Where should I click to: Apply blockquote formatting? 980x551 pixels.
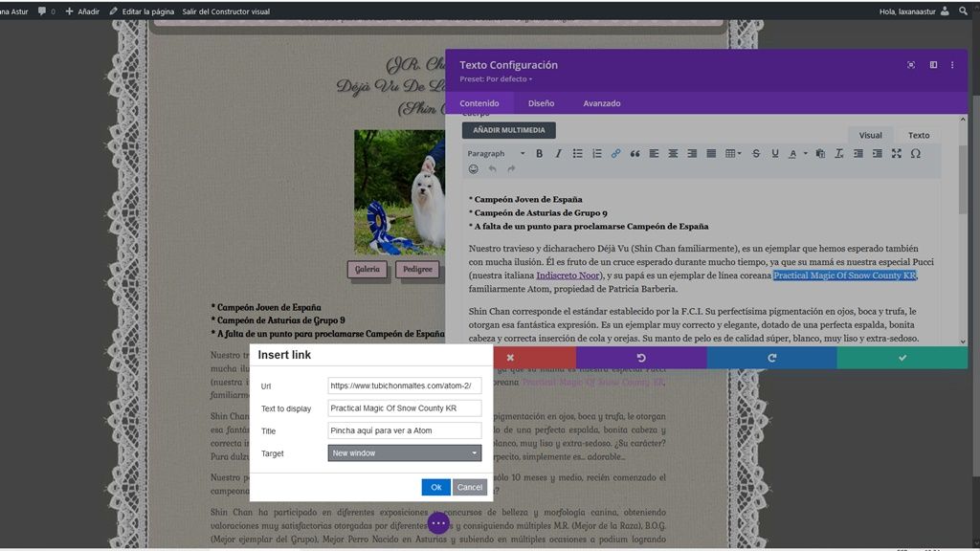tap(635, 154)
